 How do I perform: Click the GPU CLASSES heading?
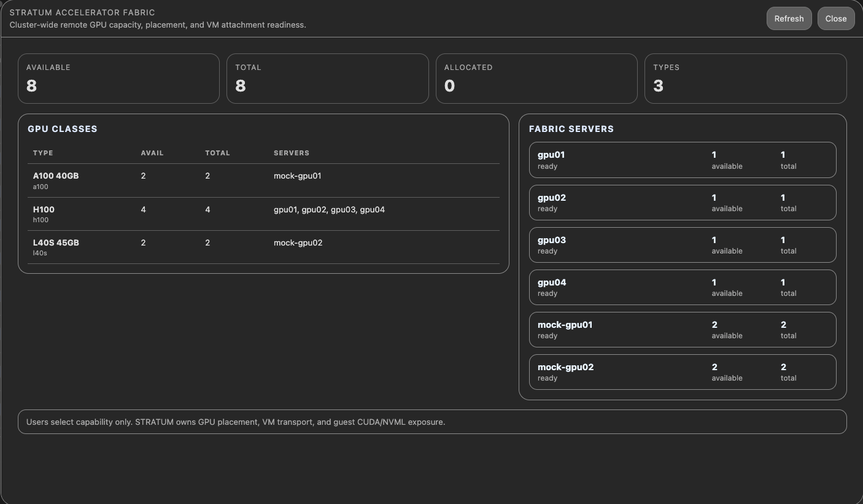click(63, 129)
